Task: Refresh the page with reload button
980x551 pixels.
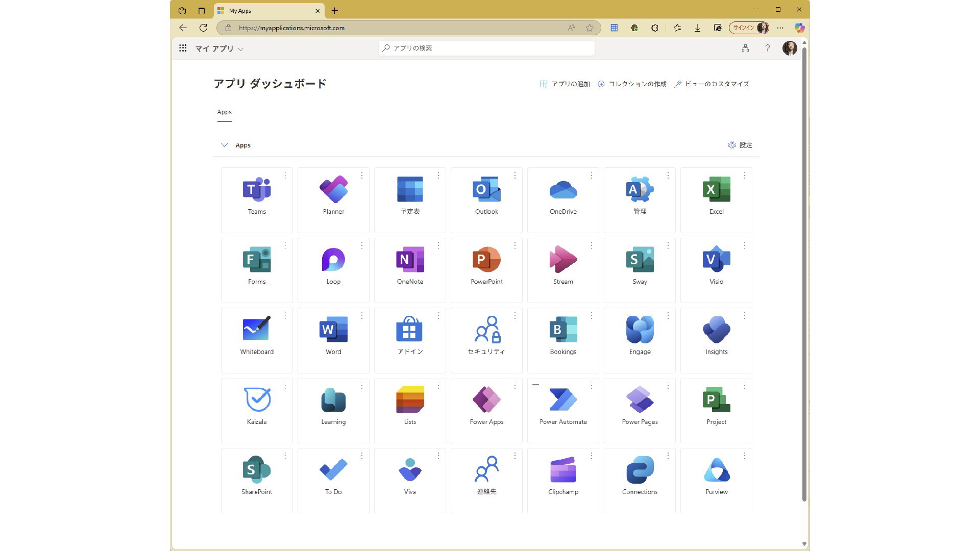Action: point(203,28)
